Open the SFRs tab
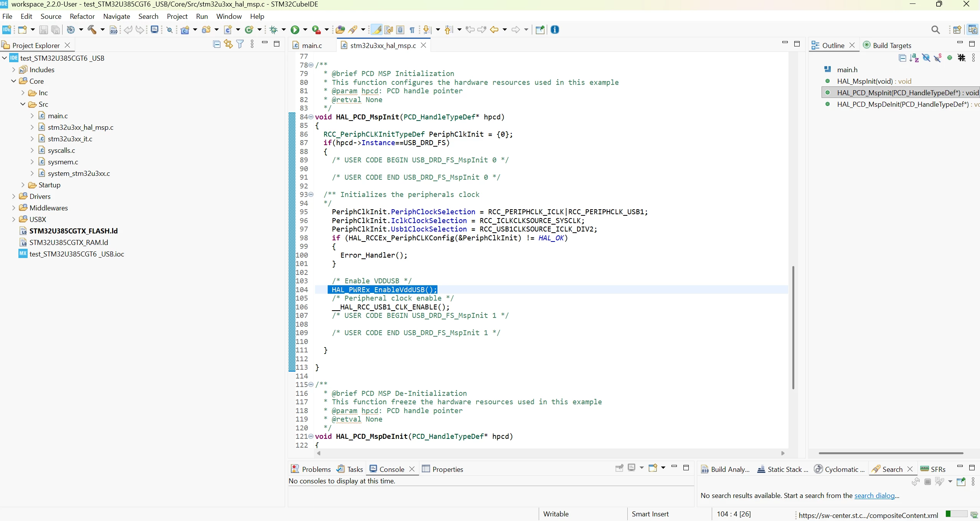This screenshot has height=521, width=980. click(933, 469)
